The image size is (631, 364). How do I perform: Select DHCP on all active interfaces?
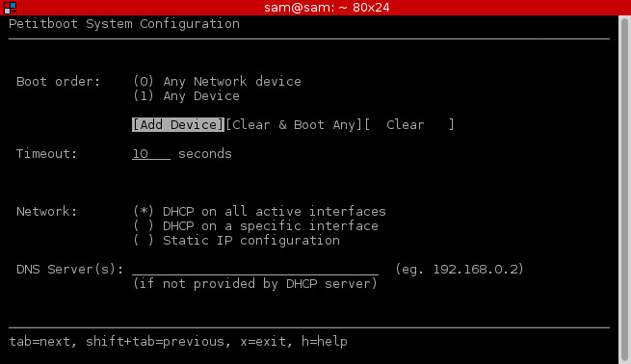[x=259, y=212]
